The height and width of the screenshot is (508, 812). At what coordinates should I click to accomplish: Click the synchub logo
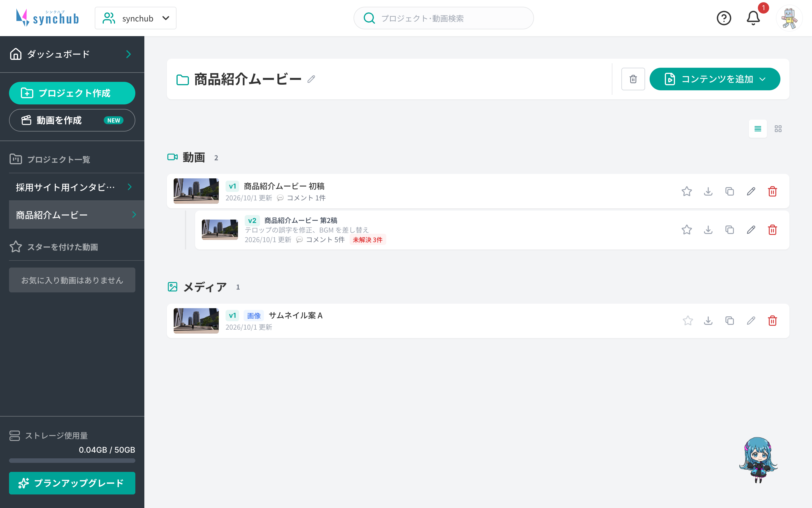[x=48, y=18]
